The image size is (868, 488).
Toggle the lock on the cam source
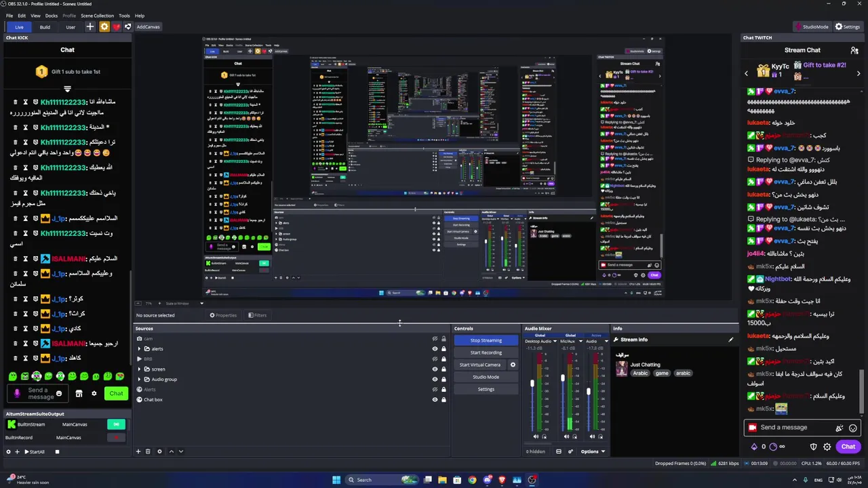click(444, 339)
